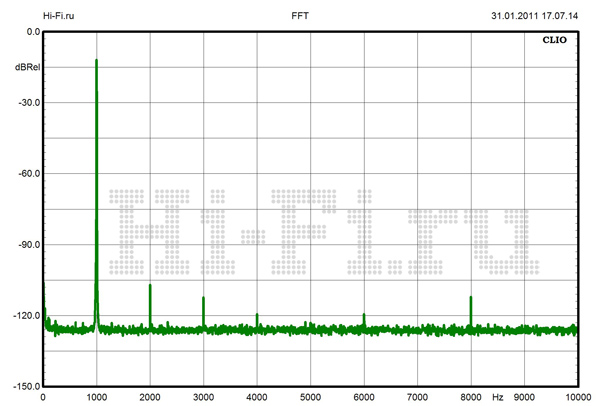Click the 7000 x-axis tick label

click(x=417, y=397)
